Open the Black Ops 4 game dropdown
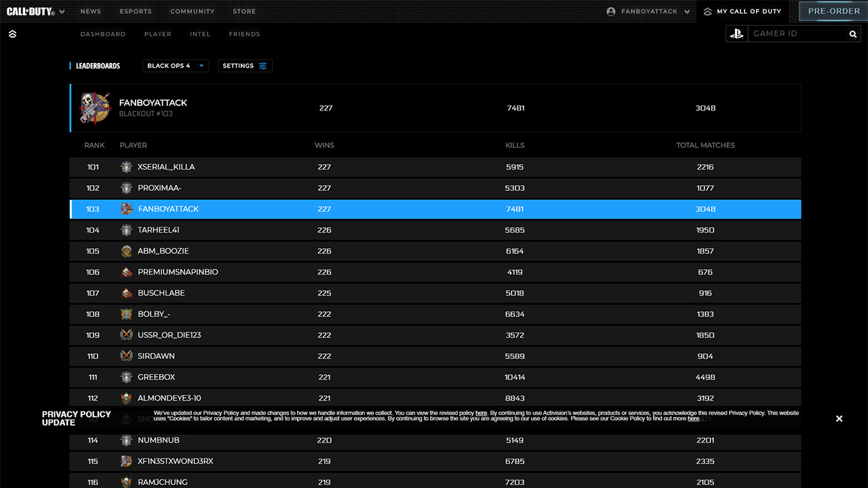Viewport: 868px width, 488px height. point(176,66)
